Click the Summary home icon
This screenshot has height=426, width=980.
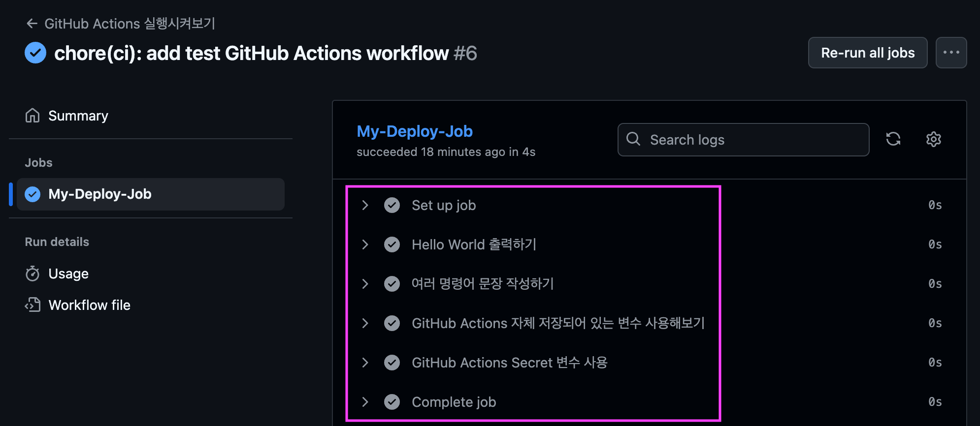coord(33,116)
